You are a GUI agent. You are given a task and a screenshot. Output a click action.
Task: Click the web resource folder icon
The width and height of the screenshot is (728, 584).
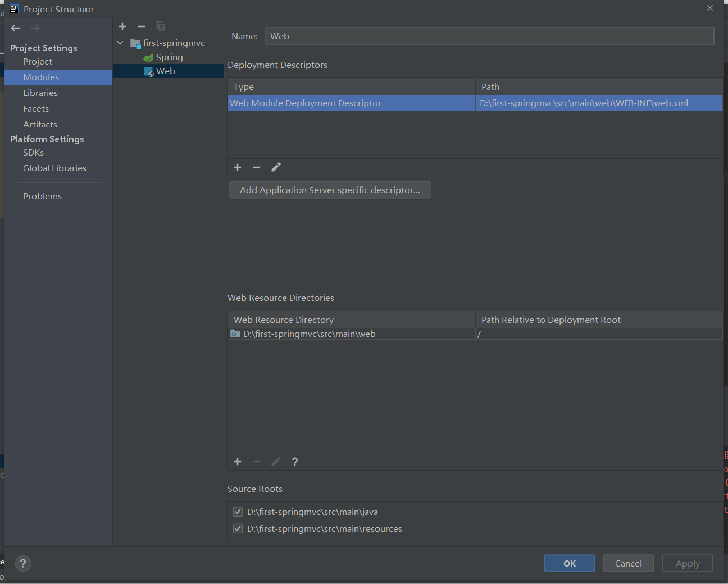[235, 334]
